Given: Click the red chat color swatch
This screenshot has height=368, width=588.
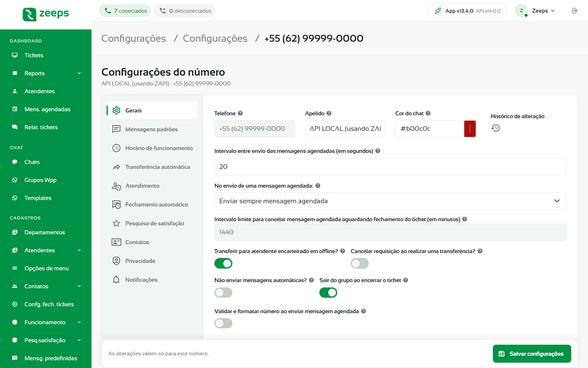Looking at the screenshot, I should click(x=470, y=129).
